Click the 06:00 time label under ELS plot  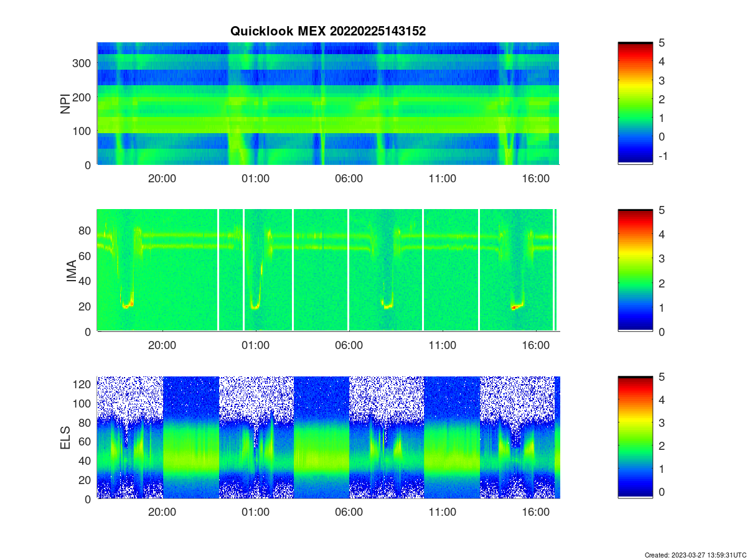349,512
